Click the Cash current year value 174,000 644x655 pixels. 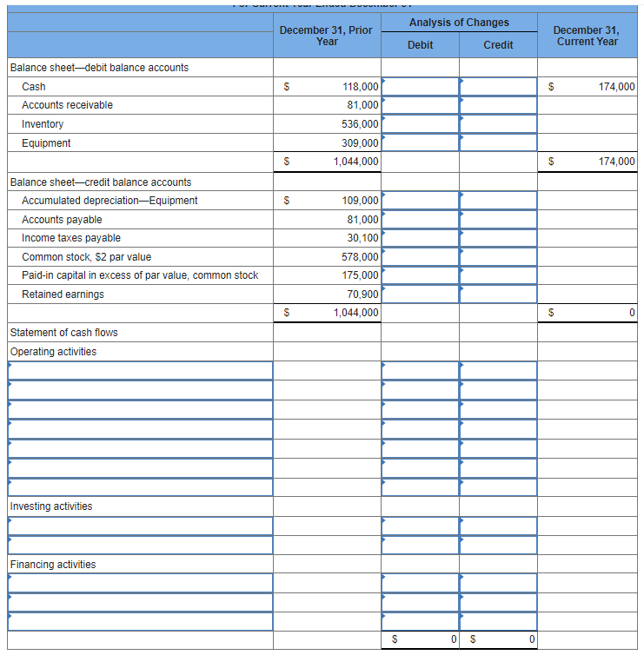pyautogui.click(x=616, y=87)
